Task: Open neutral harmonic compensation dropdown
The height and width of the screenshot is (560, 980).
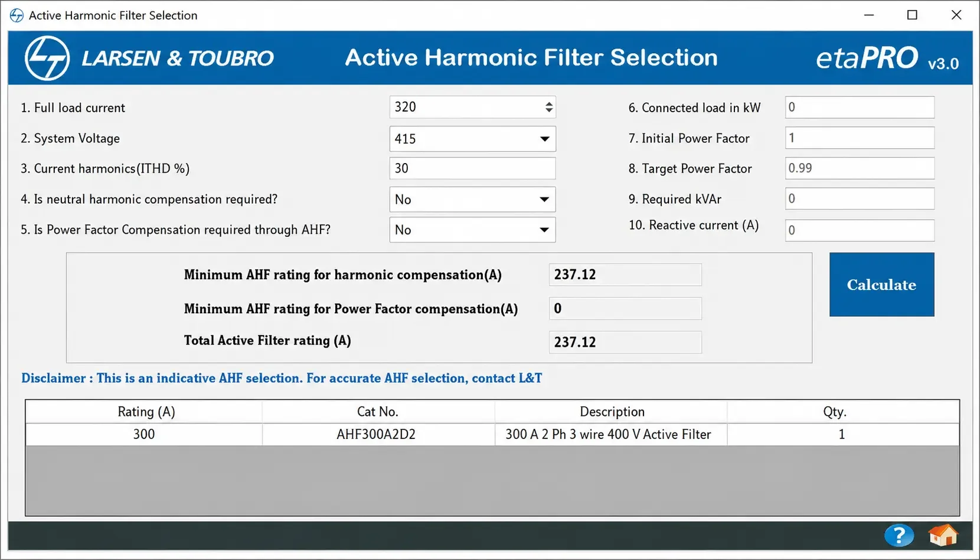Action: coord(544,200)
